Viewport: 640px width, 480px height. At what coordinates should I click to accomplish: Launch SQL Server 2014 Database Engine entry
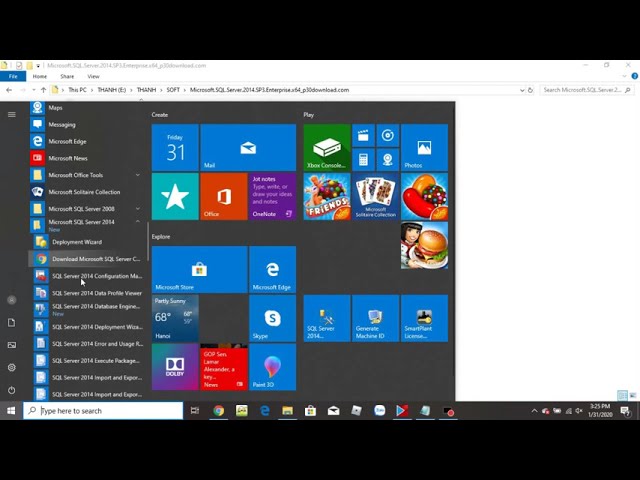pos(86,309)
